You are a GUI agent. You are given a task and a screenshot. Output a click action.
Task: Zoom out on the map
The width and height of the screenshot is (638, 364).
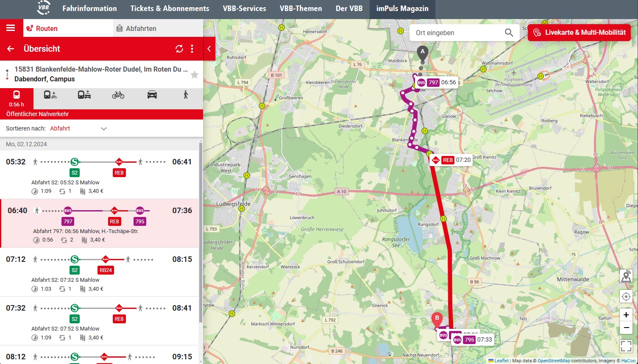click(x=626, y=328)
